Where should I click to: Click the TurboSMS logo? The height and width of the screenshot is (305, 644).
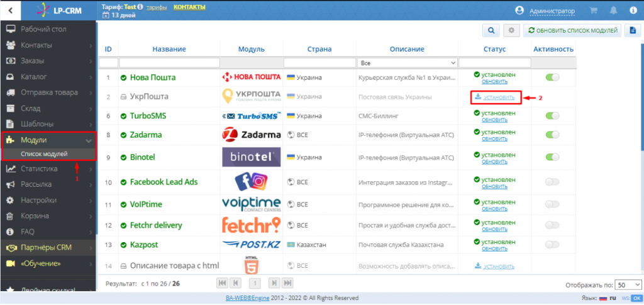(x=252, y=116)
